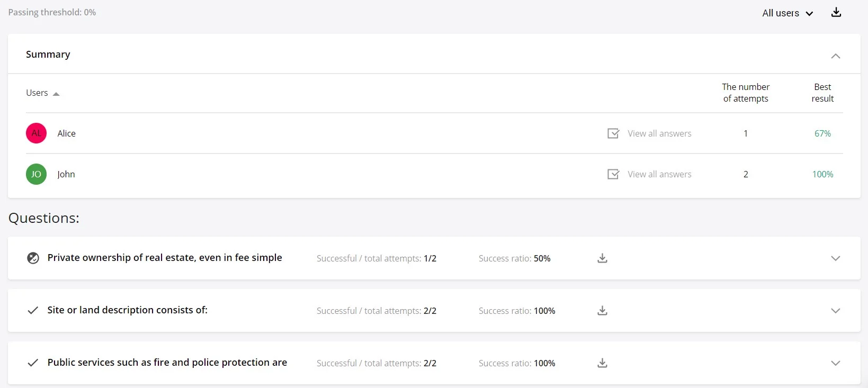This screenshot has height=388, width=868.
Task: Download report for Private ownership question
Action: click(x=602, y=258)
